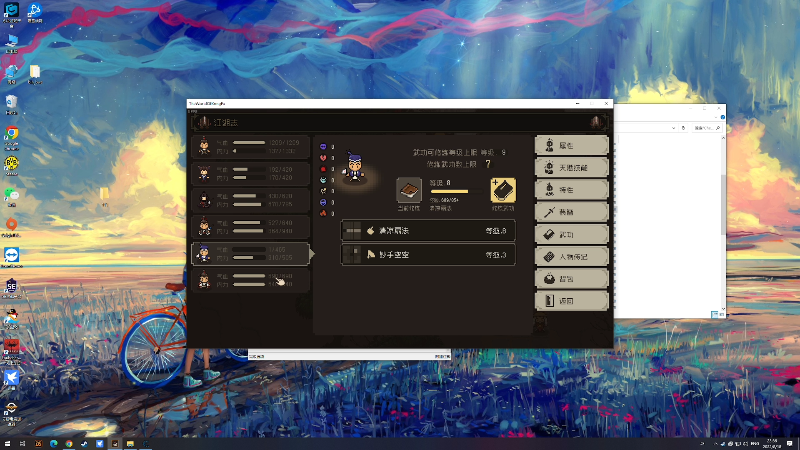Select the third party member portrait row
The image size is (800, 450).
coord(251,200)
